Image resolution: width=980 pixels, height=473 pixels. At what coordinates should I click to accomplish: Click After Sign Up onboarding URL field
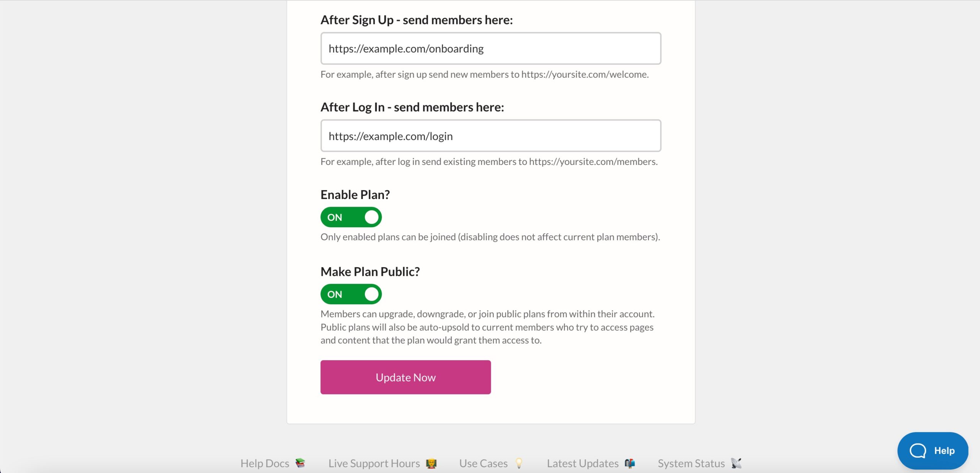[x=490, y=48]
